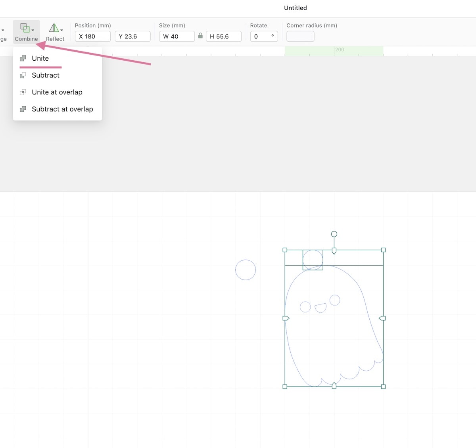
Task: Open the Reflect tool
Action: (x=55, y=32)
